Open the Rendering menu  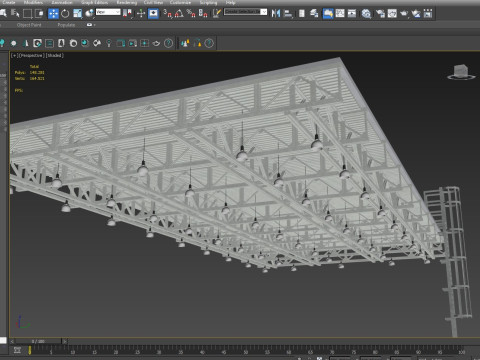pos(127,2)
